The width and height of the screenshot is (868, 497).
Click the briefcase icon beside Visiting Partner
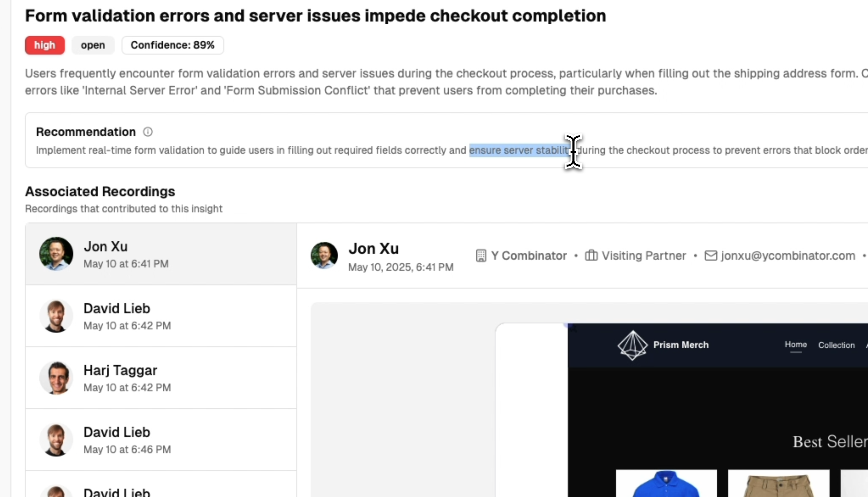tap(591, 256)
